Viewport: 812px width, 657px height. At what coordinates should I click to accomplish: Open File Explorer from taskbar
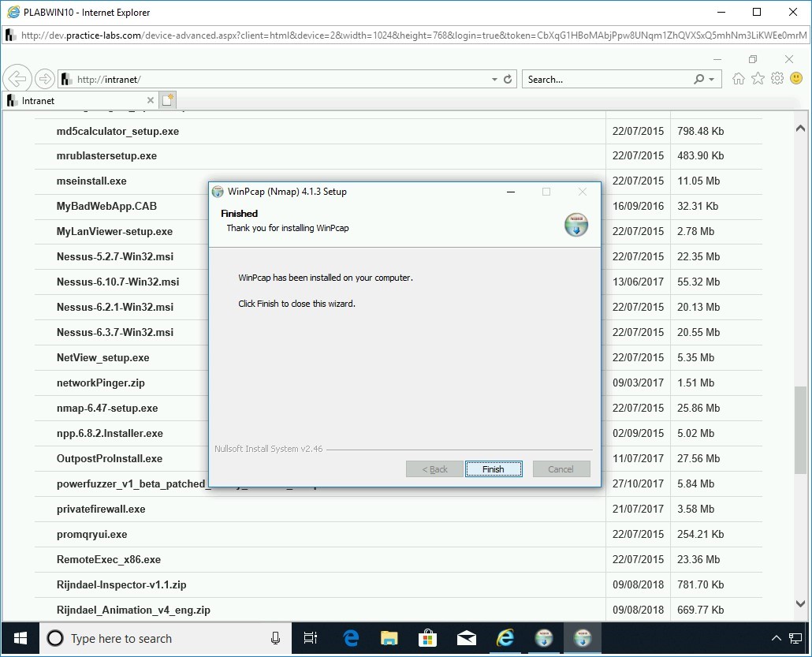(389, 638)
